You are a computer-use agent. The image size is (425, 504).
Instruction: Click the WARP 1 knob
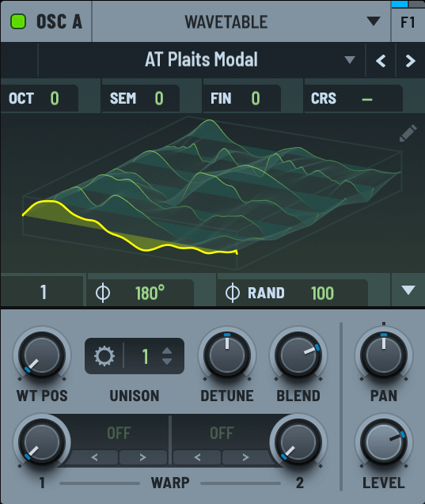(x=42, y=442)
